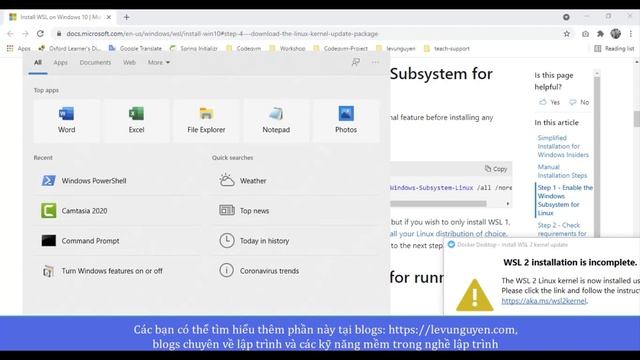Jump to Step 1 Enable Windows Subsystem

coord(565,200)
